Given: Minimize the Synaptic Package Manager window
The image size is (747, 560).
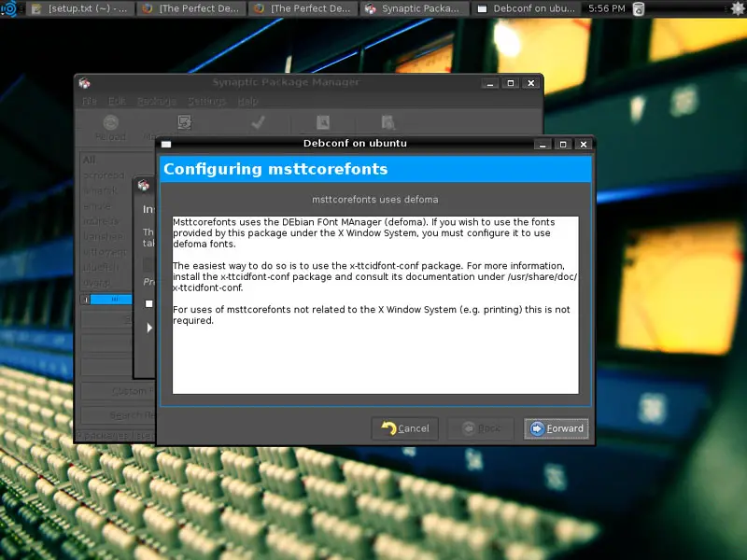Looking at the screenshot, I should 489,83.
